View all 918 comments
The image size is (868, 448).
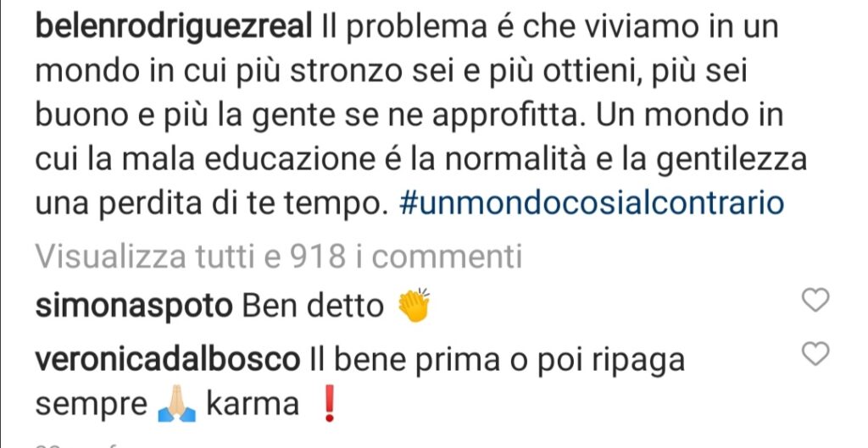[x=278, y=257]
